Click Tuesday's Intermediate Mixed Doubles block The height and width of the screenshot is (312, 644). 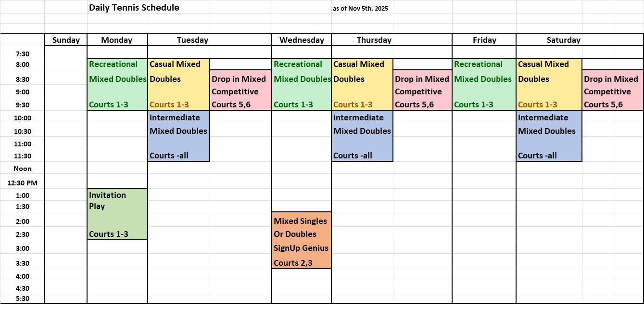178,136
